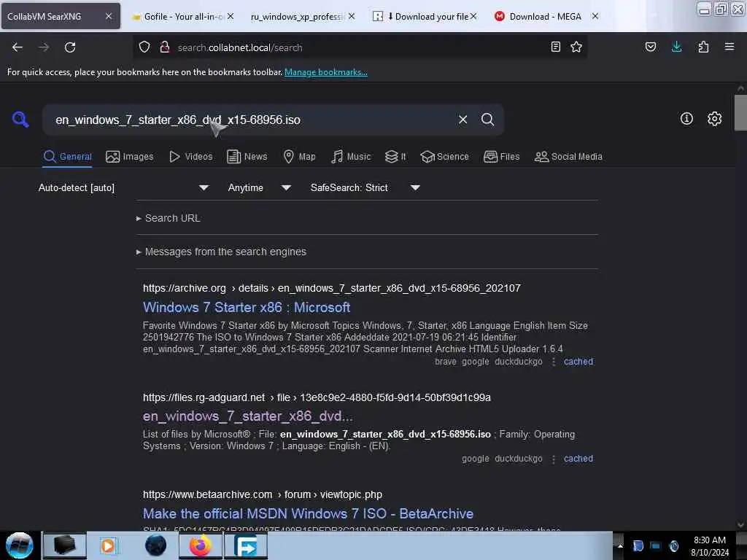The image size is (747, 560).
Task: Select the Social Media search category
Action: click(568, 156)
